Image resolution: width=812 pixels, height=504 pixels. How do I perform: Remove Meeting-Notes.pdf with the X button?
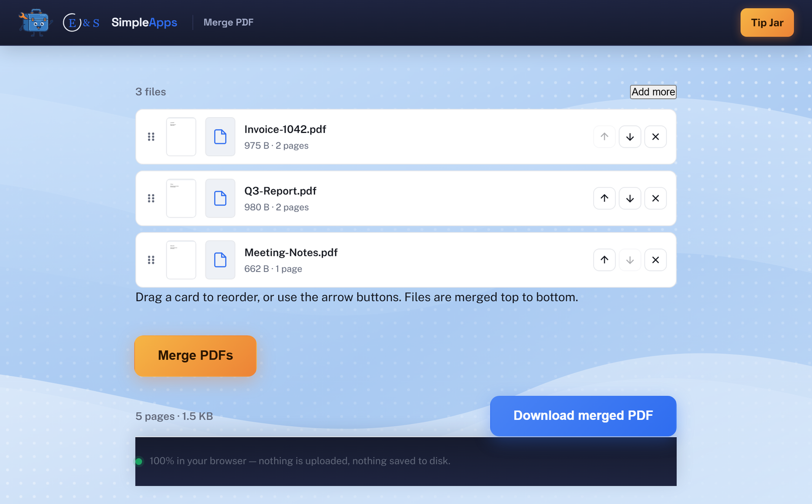(x=656, y=260)
